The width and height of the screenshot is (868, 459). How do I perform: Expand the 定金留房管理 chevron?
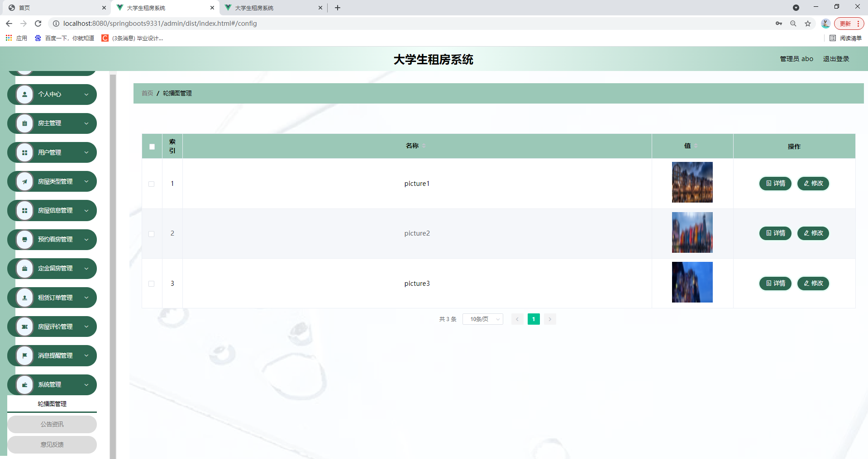[x=86, y=268]
